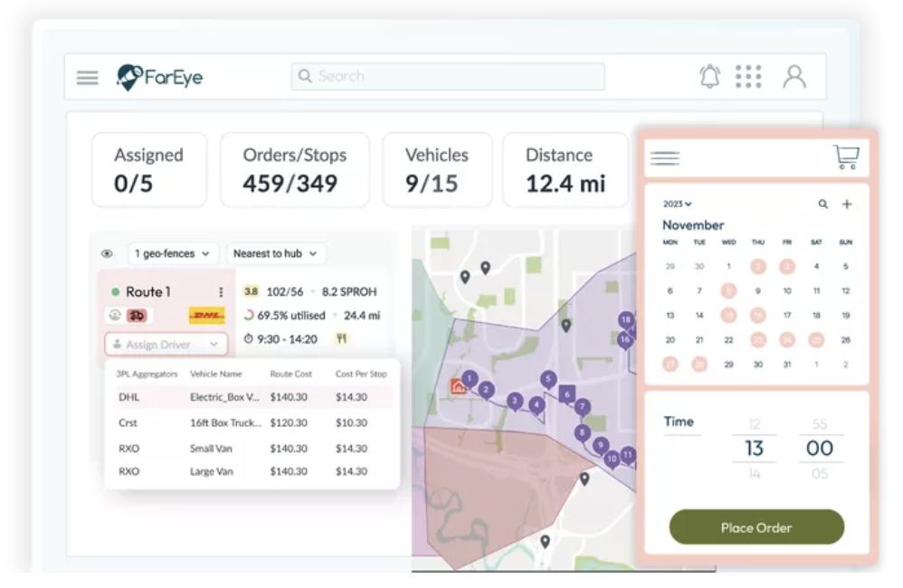Open the user profile icon
The height and width of the screenshot is (588, 903).
tap(794, 77)
